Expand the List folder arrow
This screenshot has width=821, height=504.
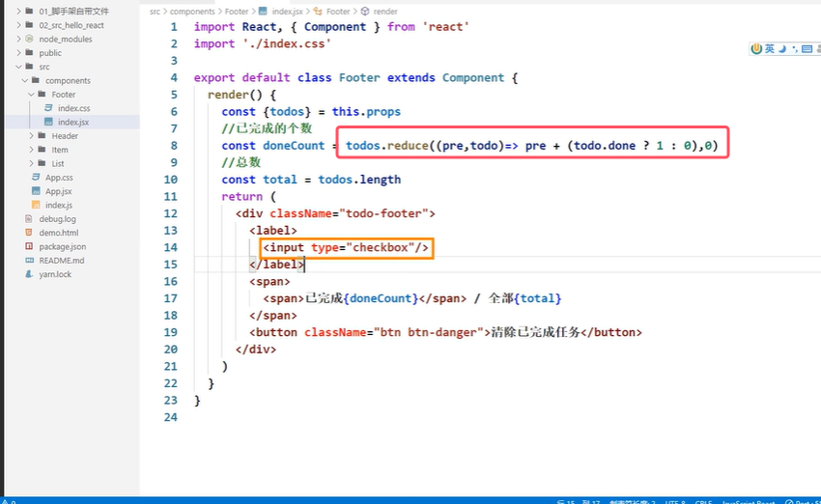click(32, 163)
